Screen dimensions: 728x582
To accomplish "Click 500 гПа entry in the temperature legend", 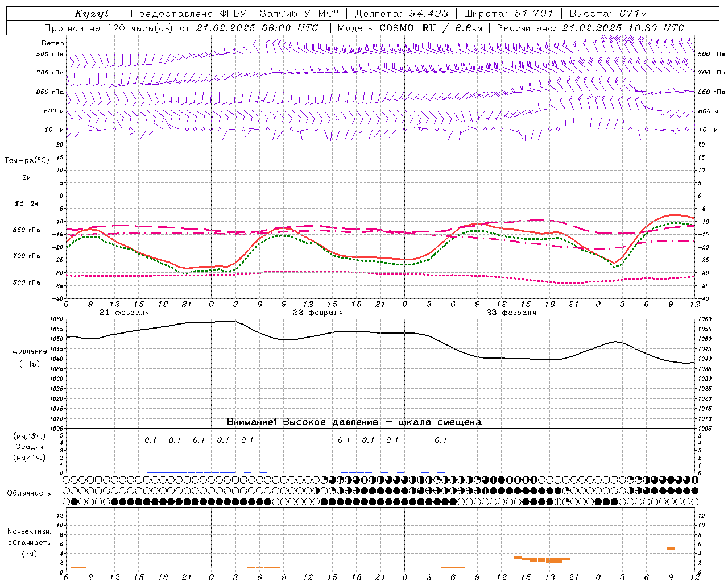I will pyautogui.click(x=27, y=282).
